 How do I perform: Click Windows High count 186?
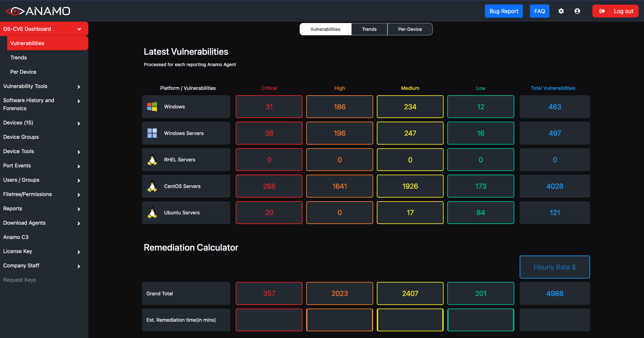340,107
